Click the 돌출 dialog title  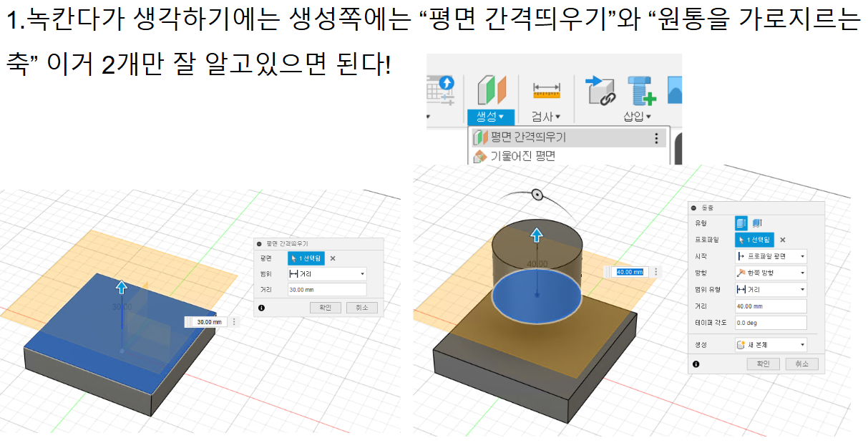(x=706, y=208)
